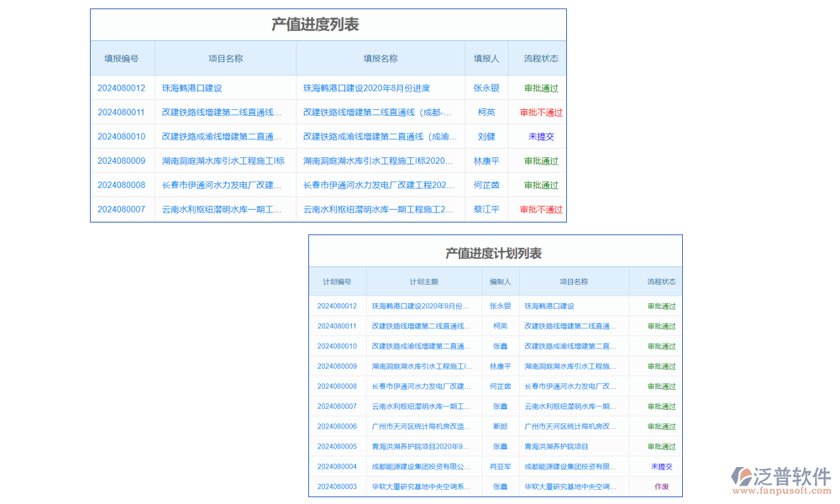Image resolution: width=840 pixels, height=504 pixels.
Task: Open filing name 长春市伊通河水力发电厂改建工程202...
Action: (x=378, y=185)
